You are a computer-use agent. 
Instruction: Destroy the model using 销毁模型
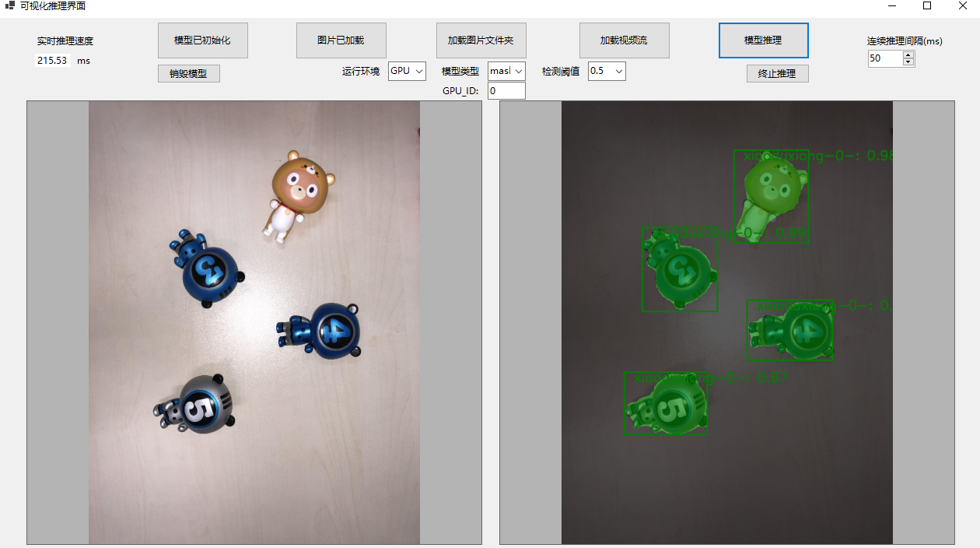(188, 73)
